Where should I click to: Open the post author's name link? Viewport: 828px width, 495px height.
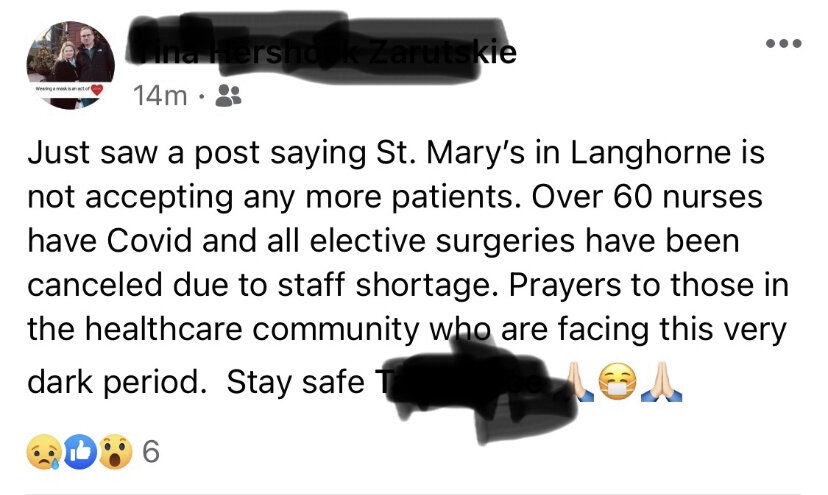(321, 52)
